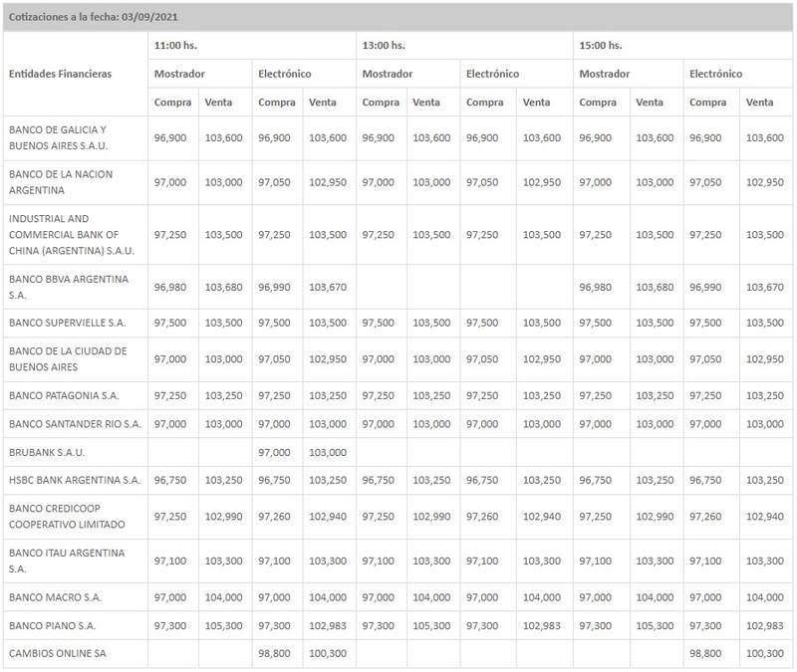Click Banco de la Nacion Argentina name
This screenshot has width=797, height=672.
pos(60,182)
